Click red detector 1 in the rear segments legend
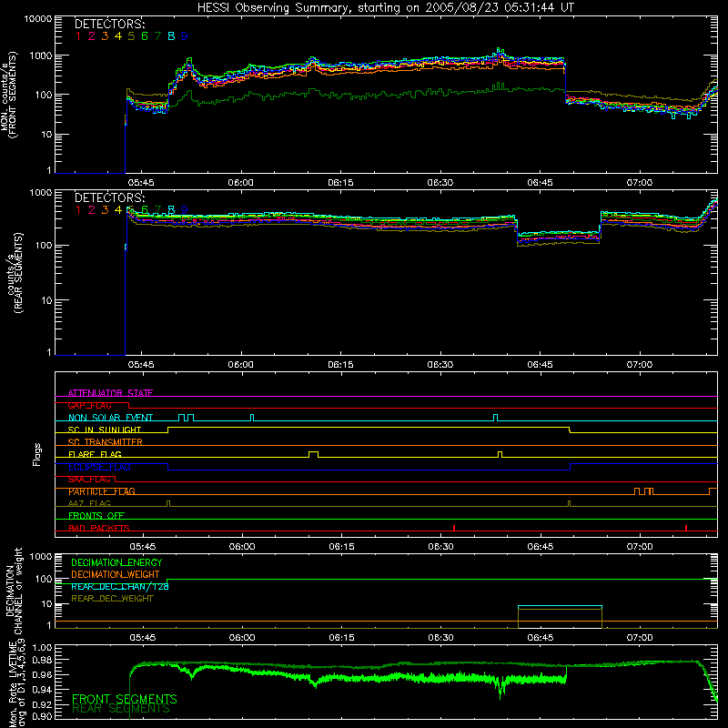This screenshot has height=728, width=728. point(78,210)
